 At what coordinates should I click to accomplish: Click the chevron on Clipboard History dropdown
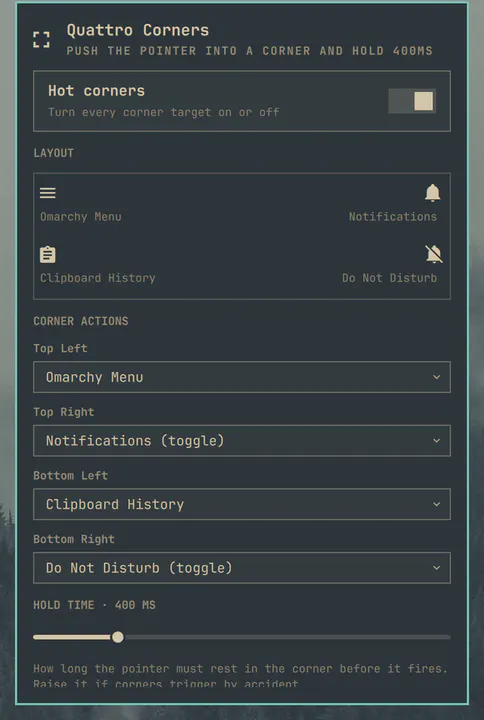click(436, 504)
